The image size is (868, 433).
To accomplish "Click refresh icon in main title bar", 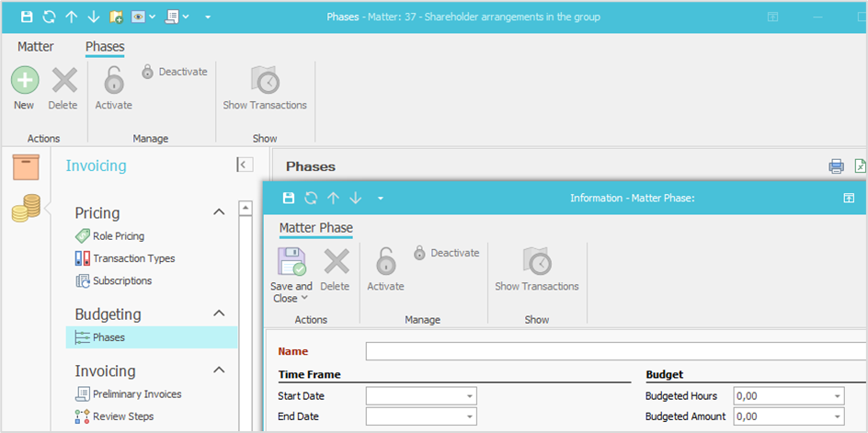I will 49,17.
